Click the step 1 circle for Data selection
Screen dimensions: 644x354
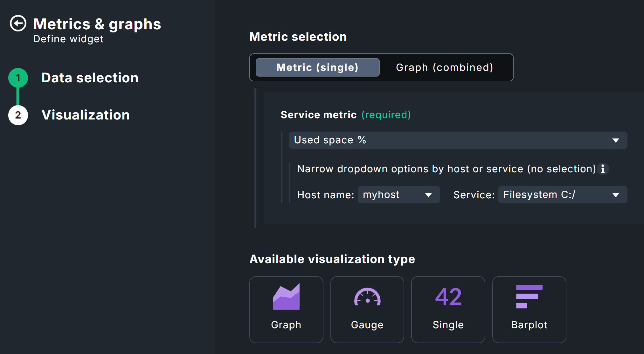[18, 77]
